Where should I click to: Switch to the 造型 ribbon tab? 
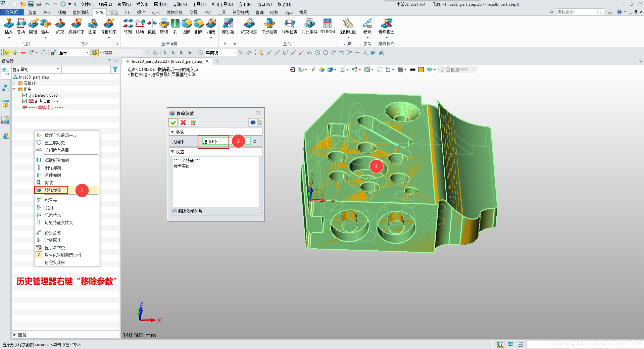[32, 12]
